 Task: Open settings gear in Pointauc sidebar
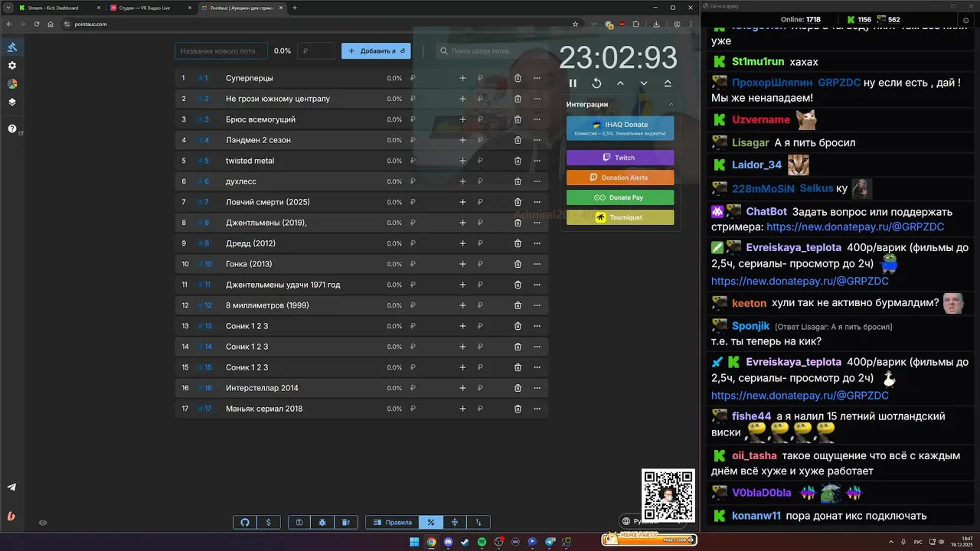(12, 66)
